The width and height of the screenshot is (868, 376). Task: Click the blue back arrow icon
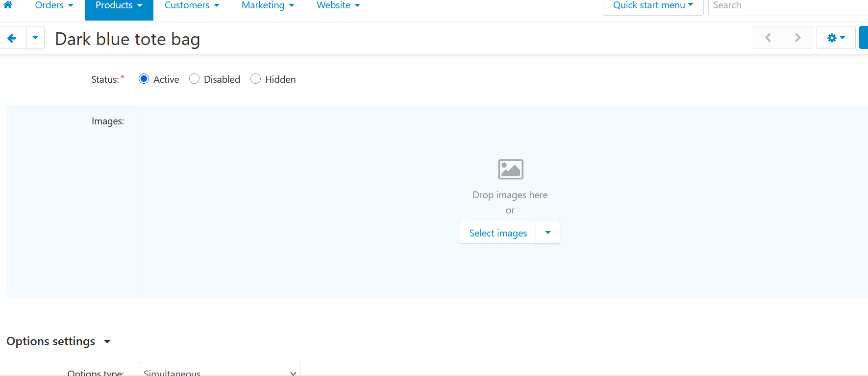pos(12,38)
